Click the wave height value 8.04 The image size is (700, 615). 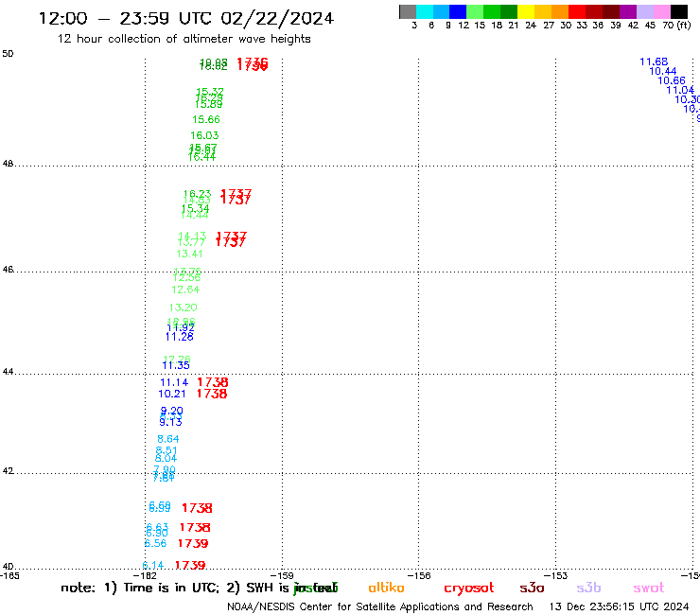(x=166, y=459)
